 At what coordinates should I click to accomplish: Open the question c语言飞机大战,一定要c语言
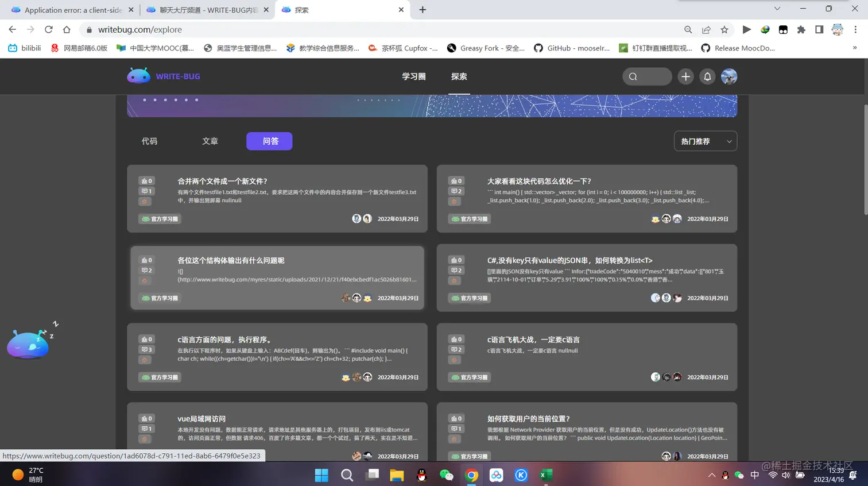(x=533, y=340)
